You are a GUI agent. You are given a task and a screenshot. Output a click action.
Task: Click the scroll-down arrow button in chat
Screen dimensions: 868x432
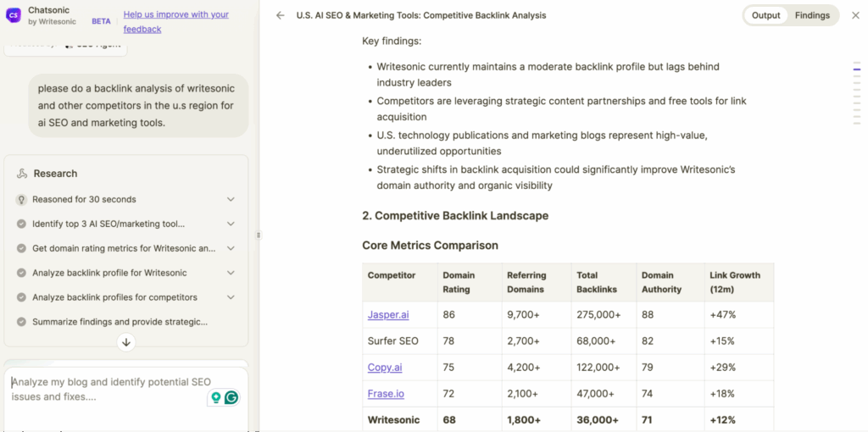point(126,342)
